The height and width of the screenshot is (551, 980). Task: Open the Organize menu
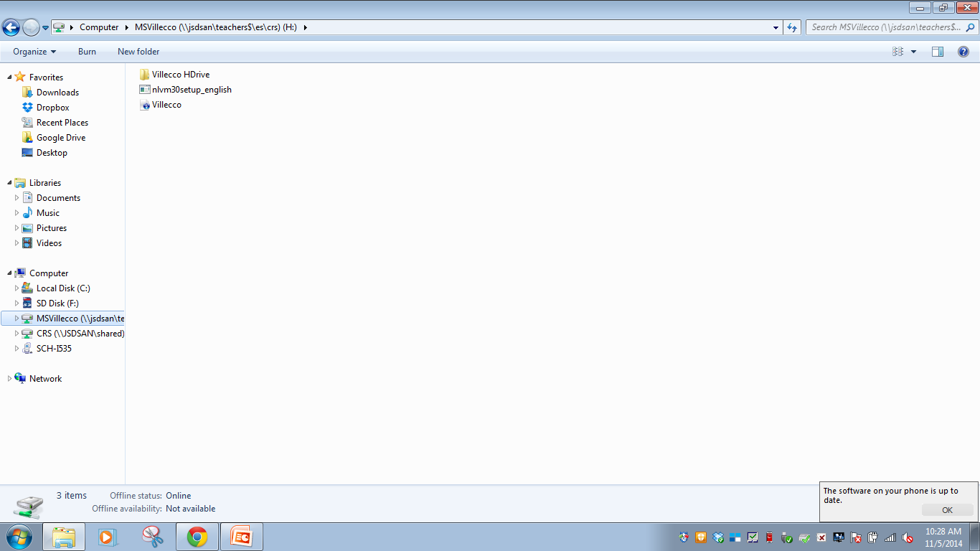click(x=34, y=52)
